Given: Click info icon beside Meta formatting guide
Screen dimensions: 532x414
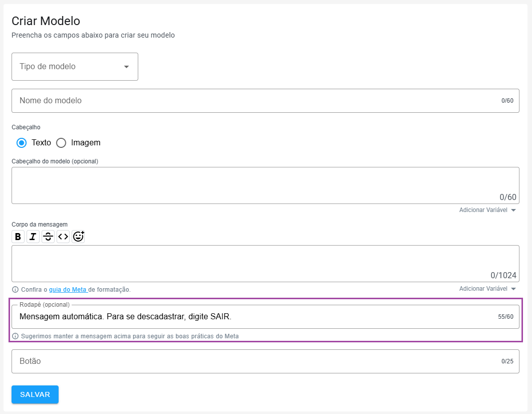Looking at the screenshot, I should (x=15, y=290).
